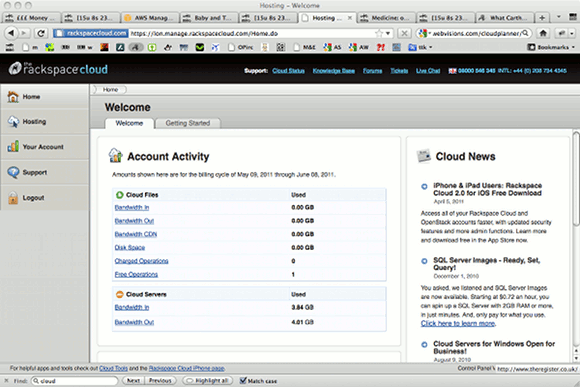This screenshot has width=580, height=387.
Task: Click the browser home button
Action: 543,33
